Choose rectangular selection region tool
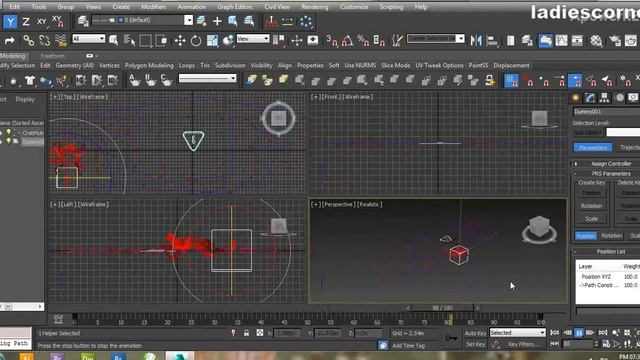 145,40
